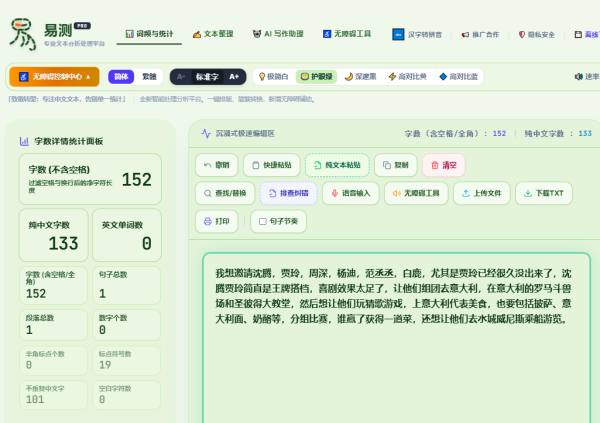Click the header 纯中文字数 value 133
Screen dimensions: 600x423
(x=585, y=134)
